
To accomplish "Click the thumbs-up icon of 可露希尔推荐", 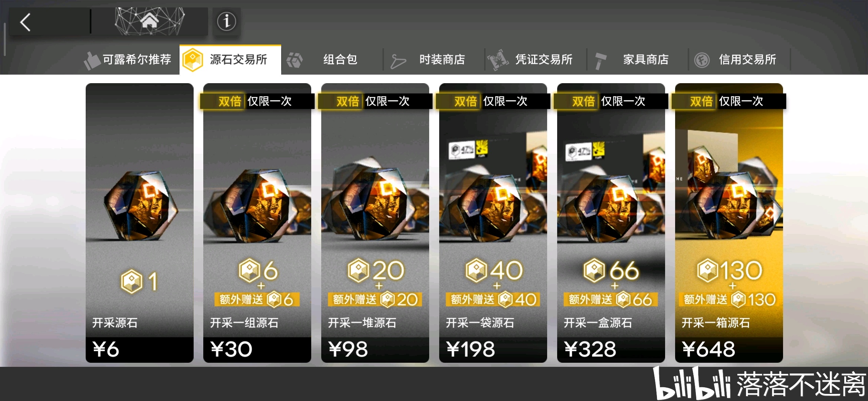I will (x=92, y=60).
